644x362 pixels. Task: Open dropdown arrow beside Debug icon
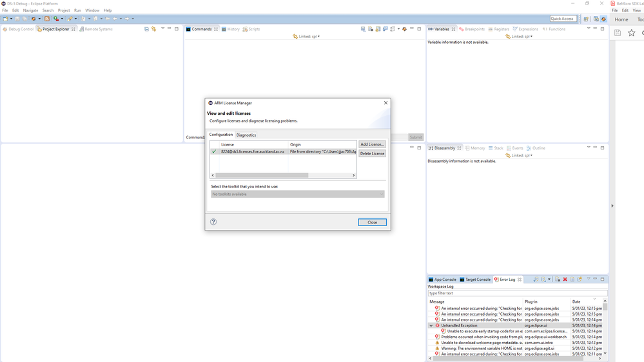point(39,19)
